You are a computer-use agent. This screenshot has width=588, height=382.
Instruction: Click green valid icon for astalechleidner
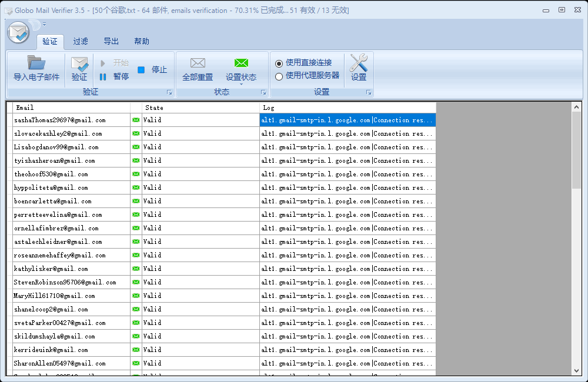point(136,242)
